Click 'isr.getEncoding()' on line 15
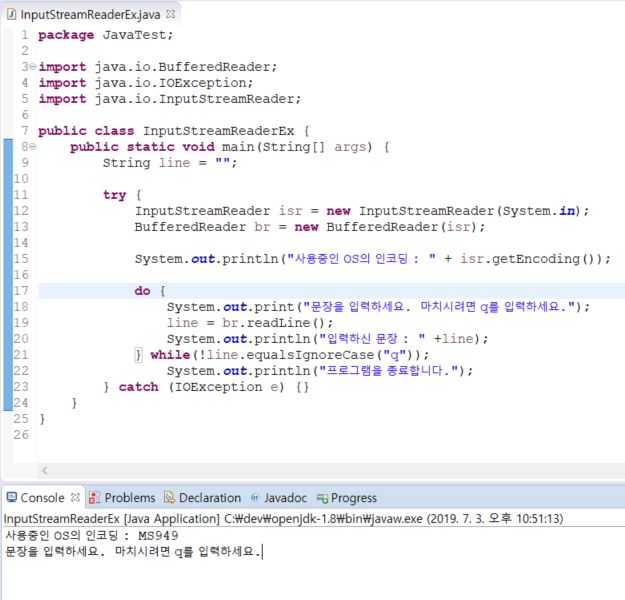This screenshot has width=625, height=600. (532, 259)
